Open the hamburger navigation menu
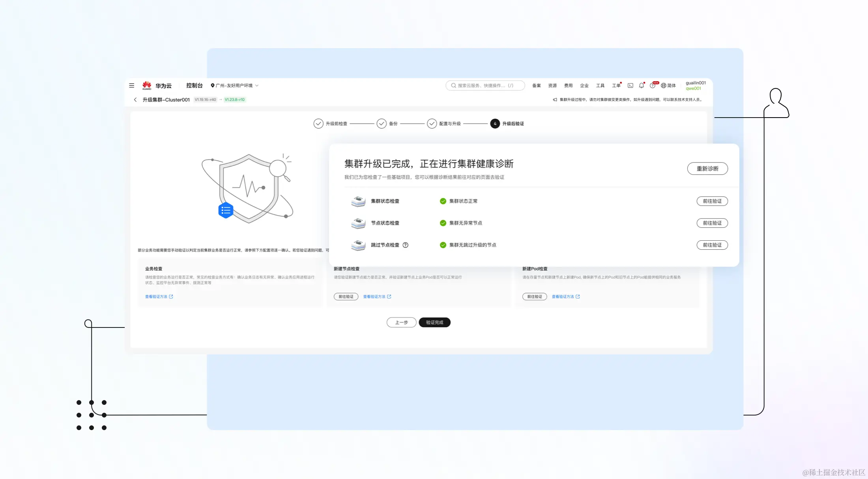 pos(132,85)
